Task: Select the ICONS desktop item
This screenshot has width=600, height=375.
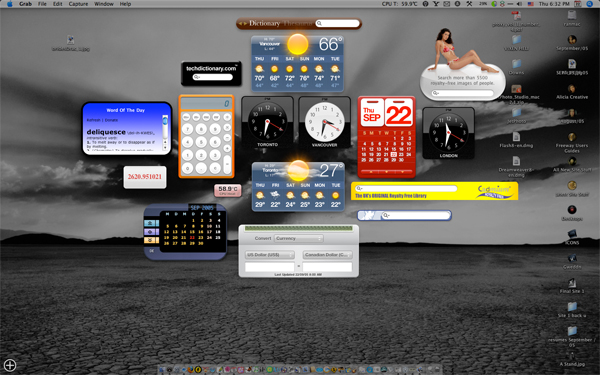Action: 572,237
